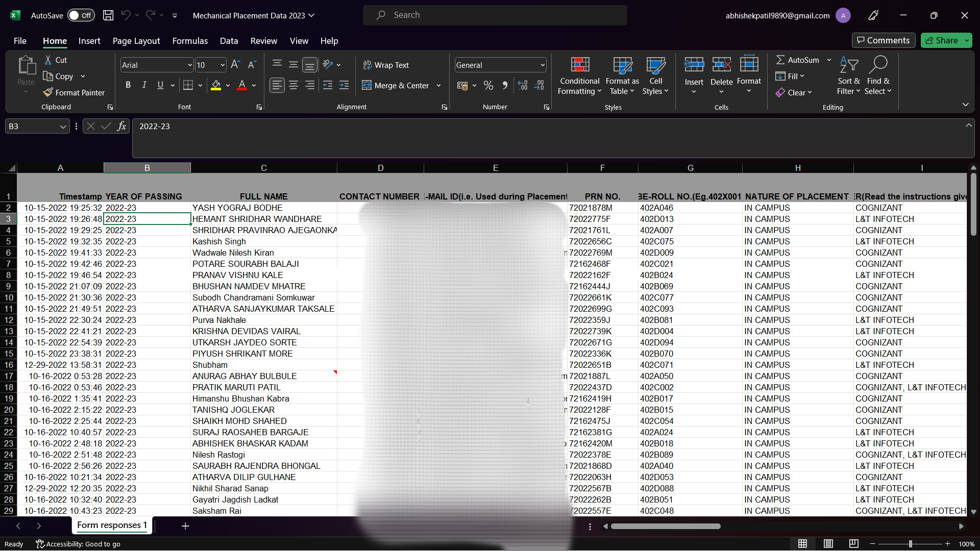Open the Comments pane button
980x551 pixels.
point(883,40)
